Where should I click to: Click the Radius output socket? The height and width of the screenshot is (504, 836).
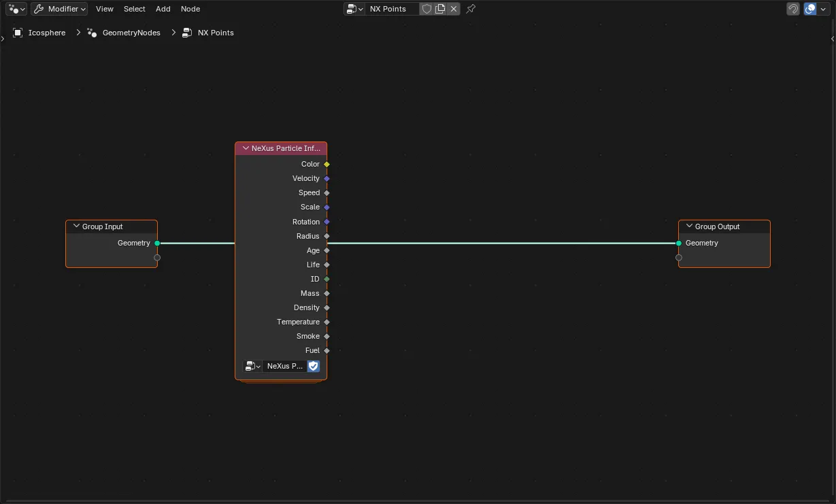click(x=327, y=236)
